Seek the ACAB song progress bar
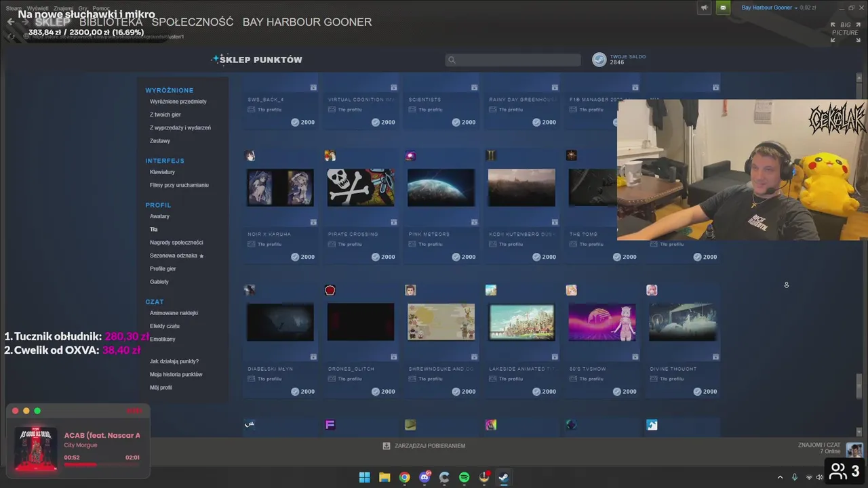The width and height of the screenshot is (868, 488). [102, 465]
